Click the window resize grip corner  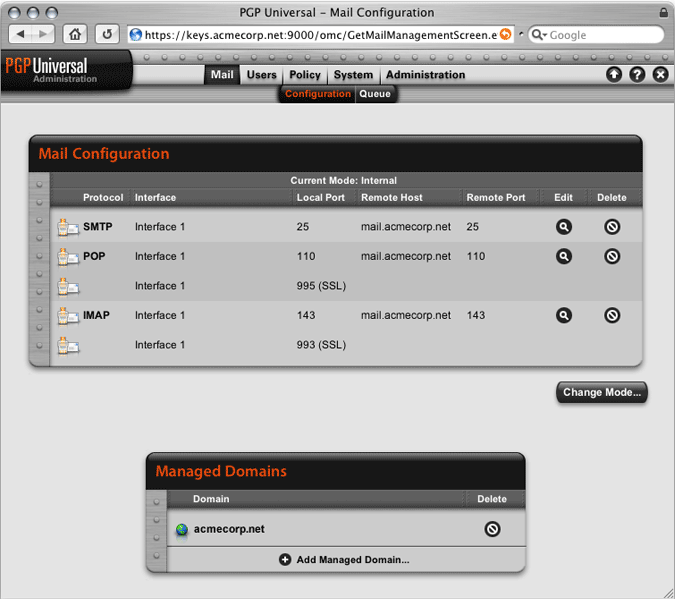[x=669, y=593]
